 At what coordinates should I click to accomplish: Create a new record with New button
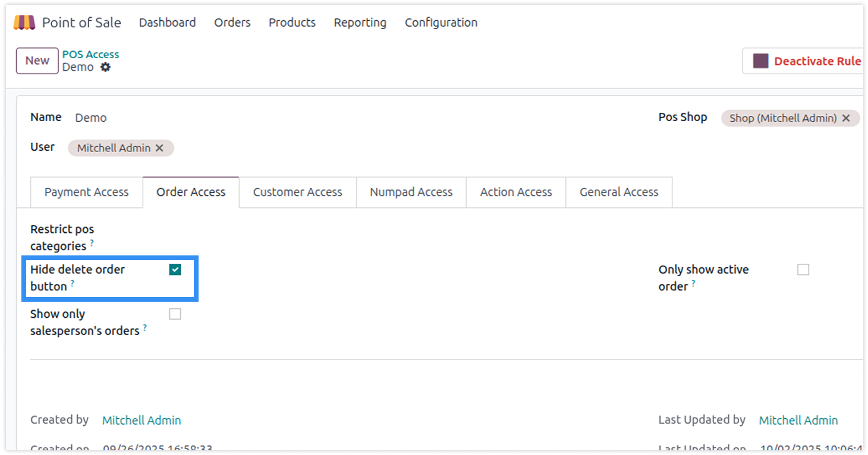point(37,61)
